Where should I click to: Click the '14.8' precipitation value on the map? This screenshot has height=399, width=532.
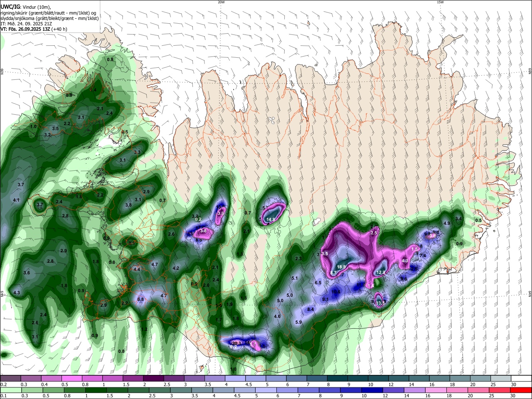point(271,219)
